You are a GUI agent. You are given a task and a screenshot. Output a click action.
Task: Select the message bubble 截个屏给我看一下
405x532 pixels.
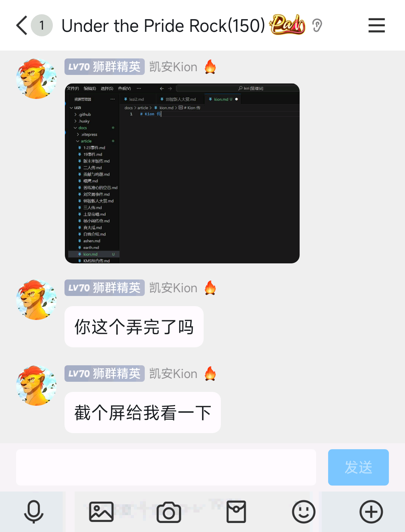click(x=142, y=412)
